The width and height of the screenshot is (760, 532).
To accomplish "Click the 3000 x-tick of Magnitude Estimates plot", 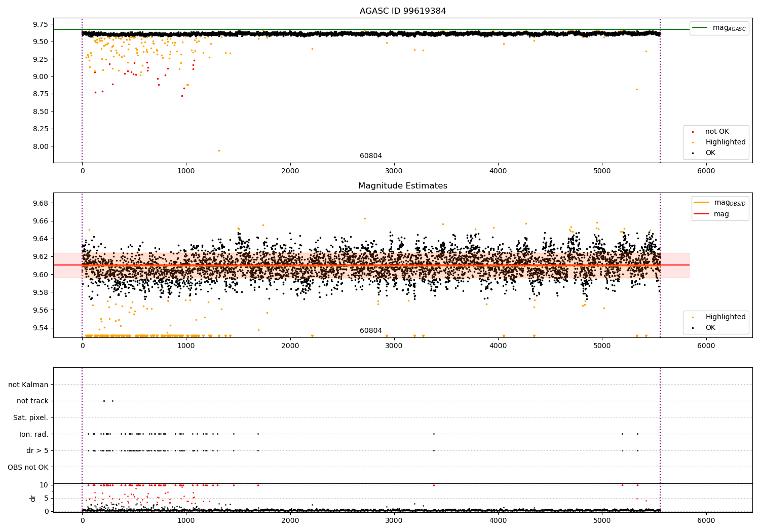I will coord(394,346).
